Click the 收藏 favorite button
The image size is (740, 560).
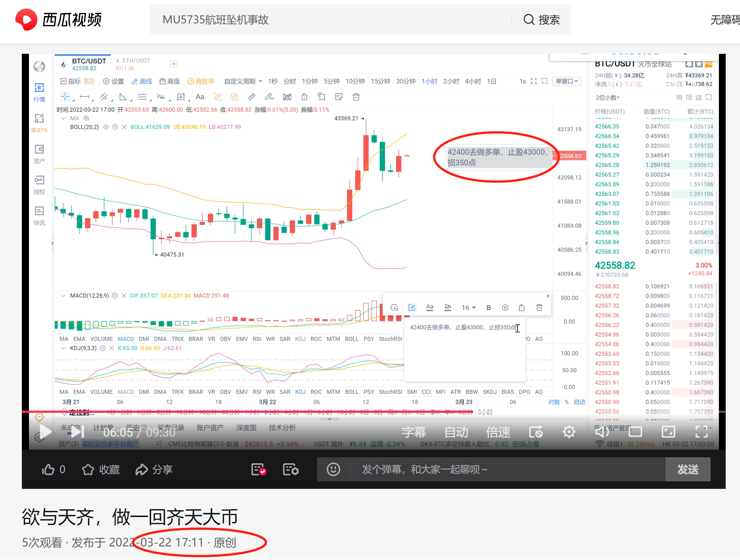pyautogui.click(x=100, y=469)
